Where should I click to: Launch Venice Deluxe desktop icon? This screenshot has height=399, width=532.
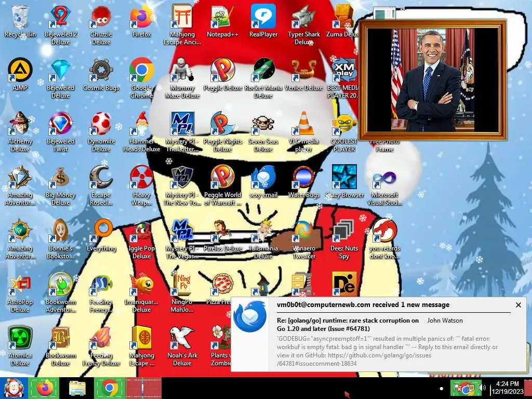point(303,75)
